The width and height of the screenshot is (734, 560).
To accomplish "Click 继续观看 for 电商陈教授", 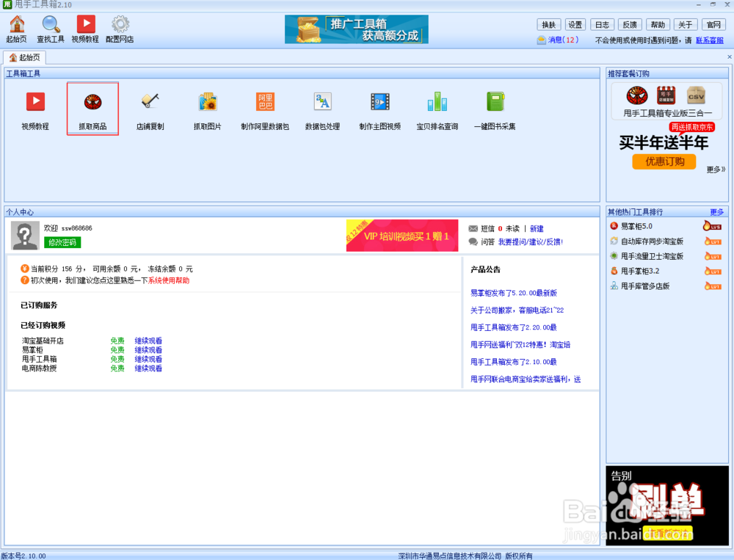I will (x=148, y=368).
